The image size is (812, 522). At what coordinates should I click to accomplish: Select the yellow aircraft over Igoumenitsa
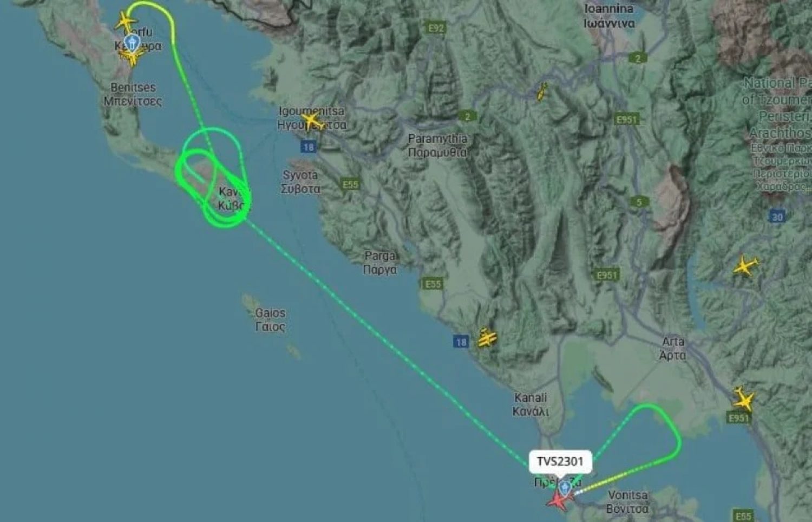coord(311,121)
